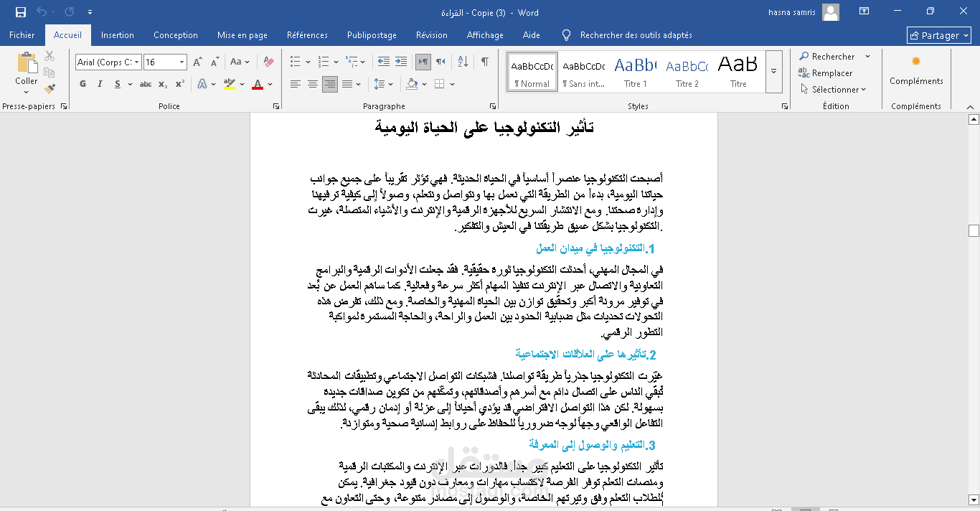Expand the Coller paste options arrow
This screenshot has width=980, height=511.
(x=27, y=91)
